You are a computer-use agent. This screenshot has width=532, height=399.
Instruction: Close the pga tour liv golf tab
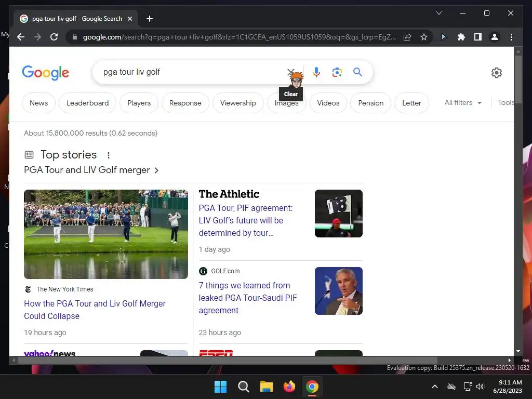(129, 19)
